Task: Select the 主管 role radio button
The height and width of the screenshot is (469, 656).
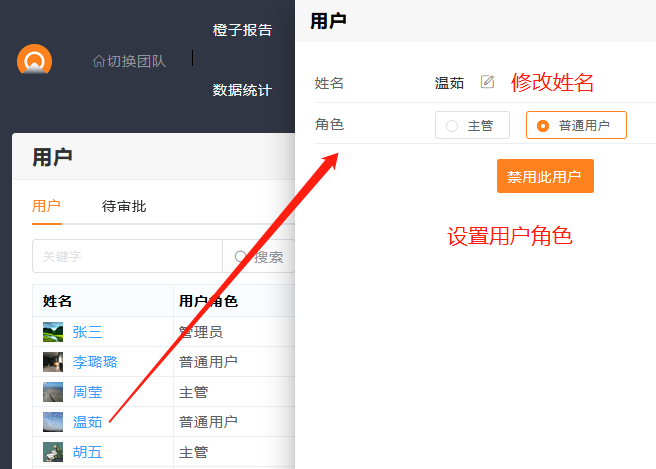Action: 453,126
